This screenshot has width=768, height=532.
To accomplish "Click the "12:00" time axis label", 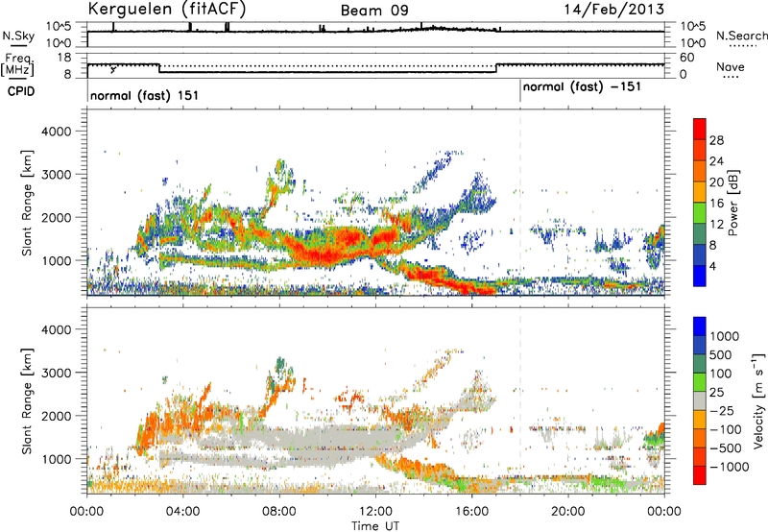I will coord(375,512).
